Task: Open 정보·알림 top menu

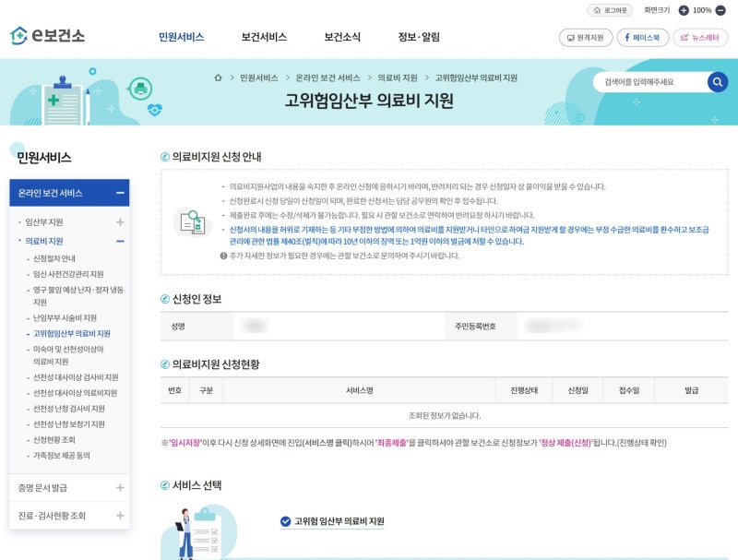Action: [x=419, y=37]
